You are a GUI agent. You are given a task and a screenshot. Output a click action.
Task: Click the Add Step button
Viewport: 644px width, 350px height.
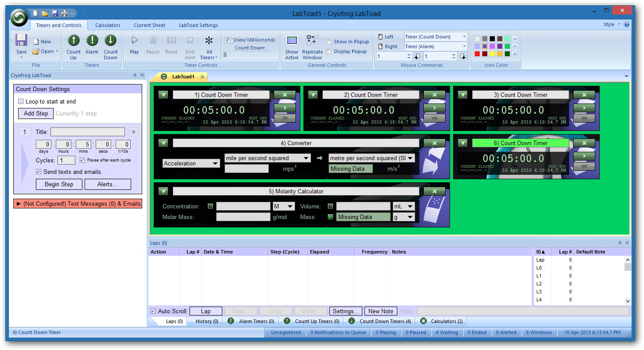coord(36,114)
